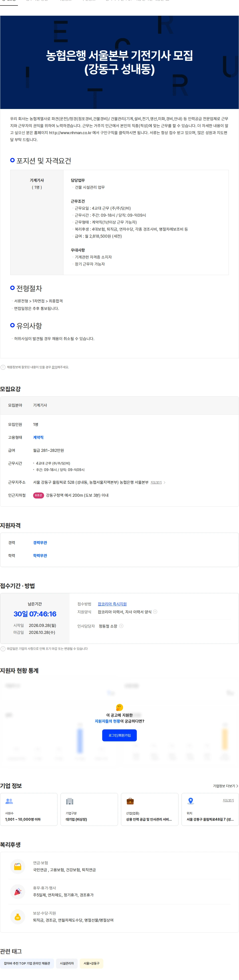The image size is (239, 980).
Task: Click the 잡코리아 즉시지원 apply link
Action: (x=112, y=604)
